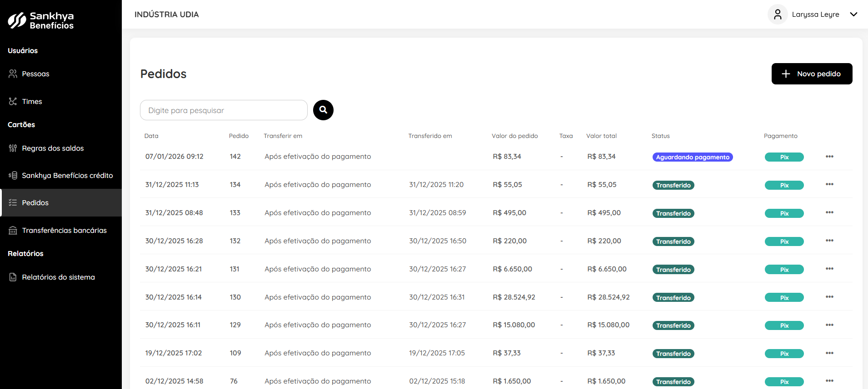Open actions menu for order 142

click(x=829, y=157)
